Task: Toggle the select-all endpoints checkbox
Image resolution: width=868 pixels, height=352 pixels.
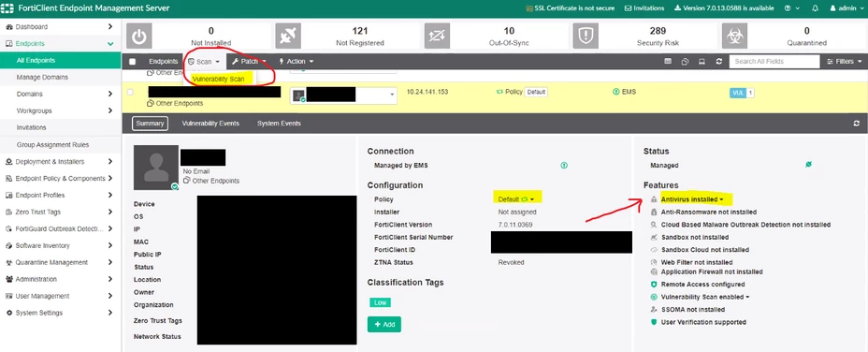Action: [132, 62]
